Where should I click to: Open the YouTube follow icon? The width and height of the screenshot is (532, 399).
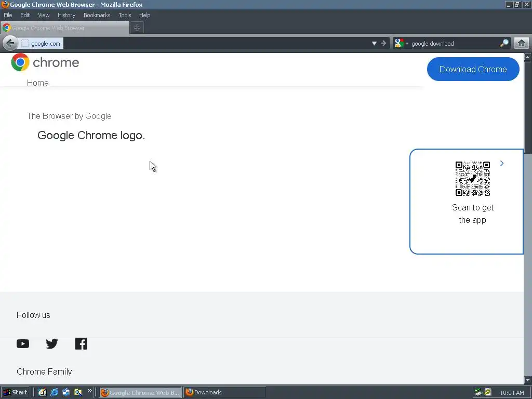pos(23,344)
